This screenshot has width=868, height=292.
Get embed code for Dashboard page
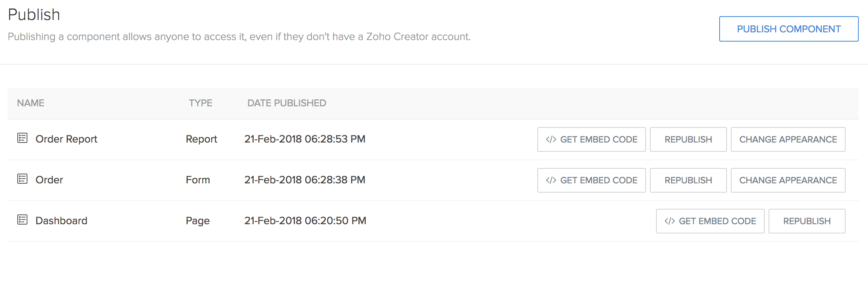(x=710, y=221)
